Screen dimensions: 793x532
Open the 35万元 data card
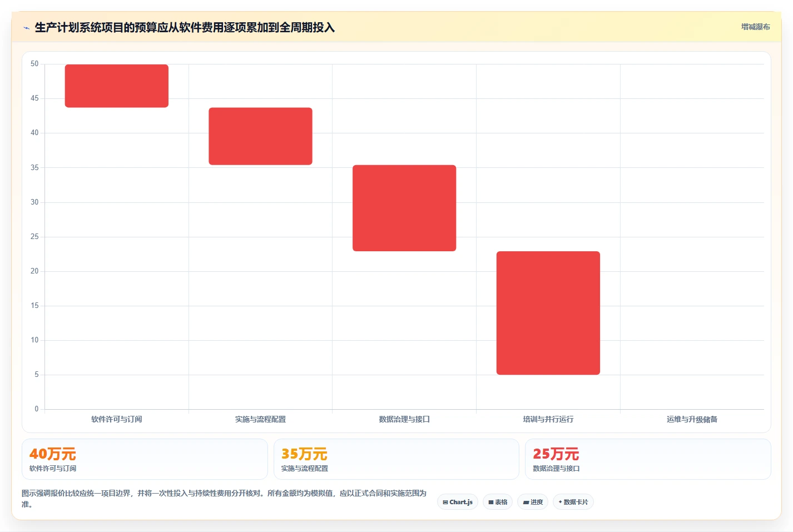tap(396, 459)
